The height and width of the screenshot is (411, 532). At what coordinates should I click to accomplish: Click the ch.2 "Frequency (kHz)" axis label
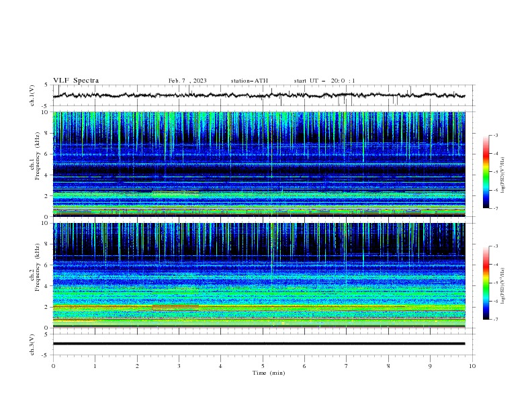pyautogui.click(x=38, y=267)
